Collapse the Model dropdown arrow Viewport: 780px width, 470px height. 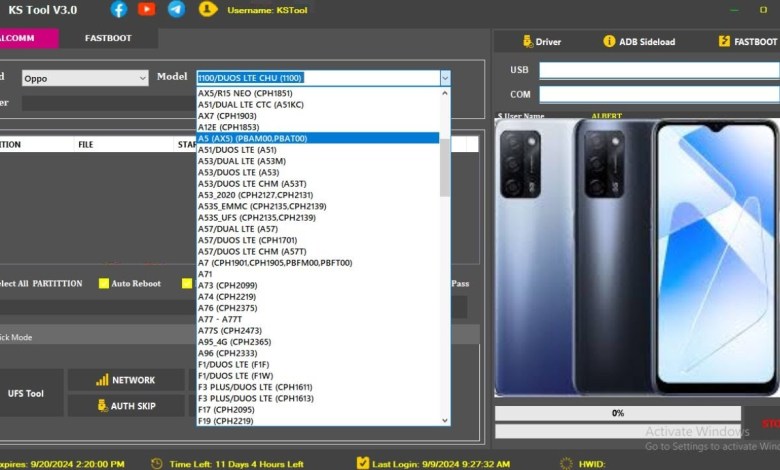tap(445, 78)
